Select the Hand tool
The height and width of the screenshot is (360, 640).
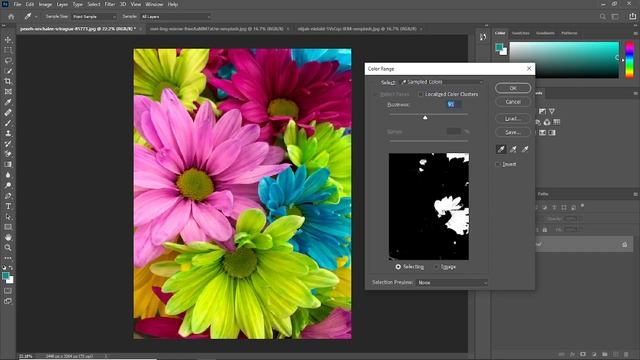[8, 238]
